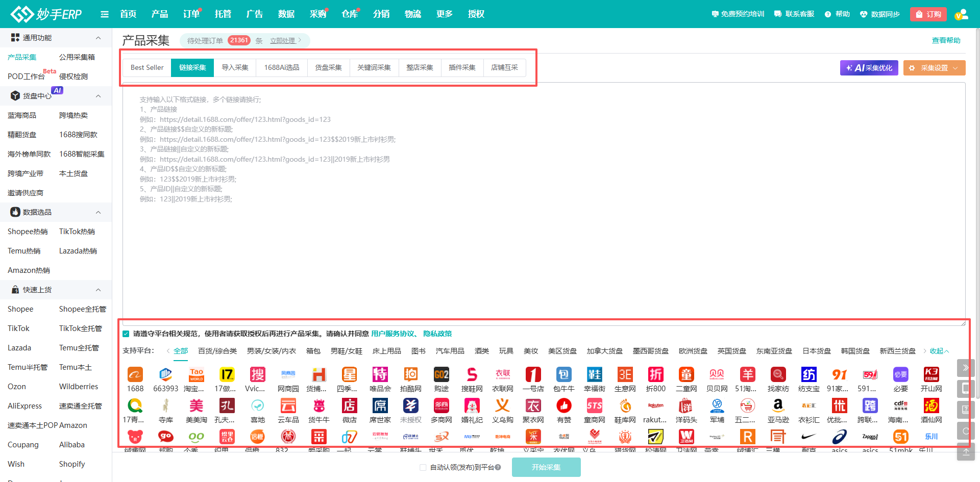Open the 采集设置 dropdown

coord(934,68)
